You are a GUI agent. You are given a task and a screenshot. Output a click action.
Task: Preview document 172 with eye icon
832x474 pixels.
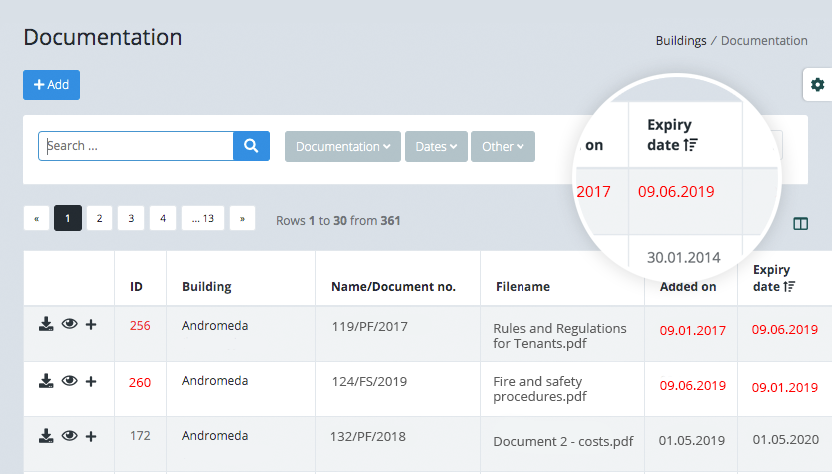[70, 436]
